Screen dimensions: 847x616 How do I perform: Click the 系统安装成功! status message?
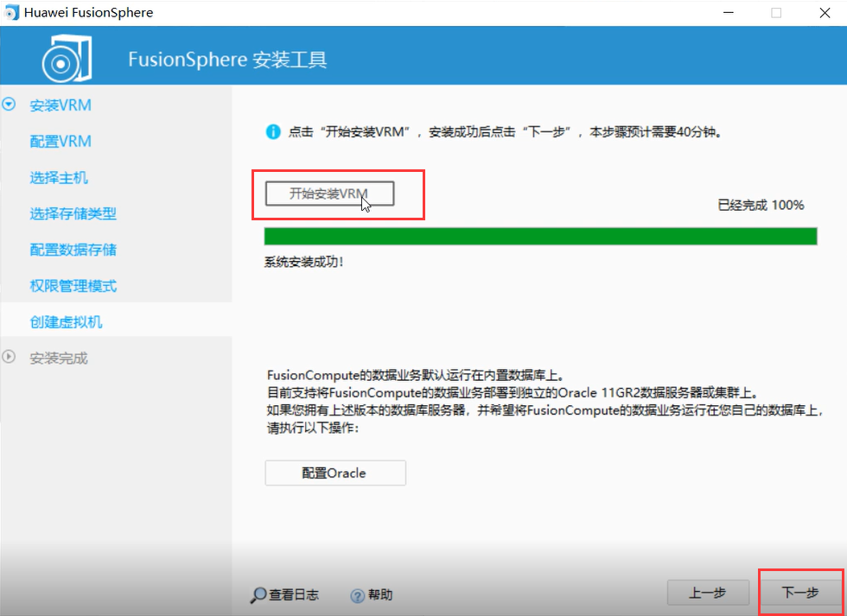303,263
